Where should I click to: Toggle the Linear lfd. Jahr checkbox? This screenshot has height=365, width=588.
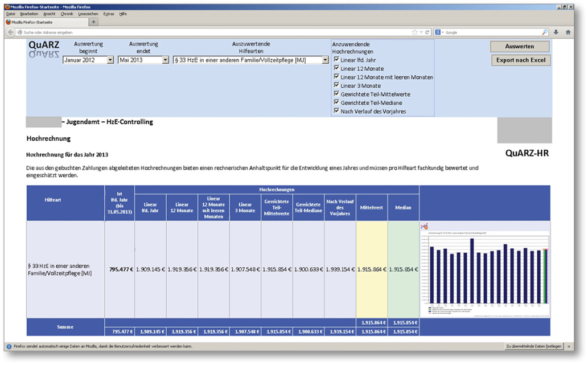(x=337, y=60)
